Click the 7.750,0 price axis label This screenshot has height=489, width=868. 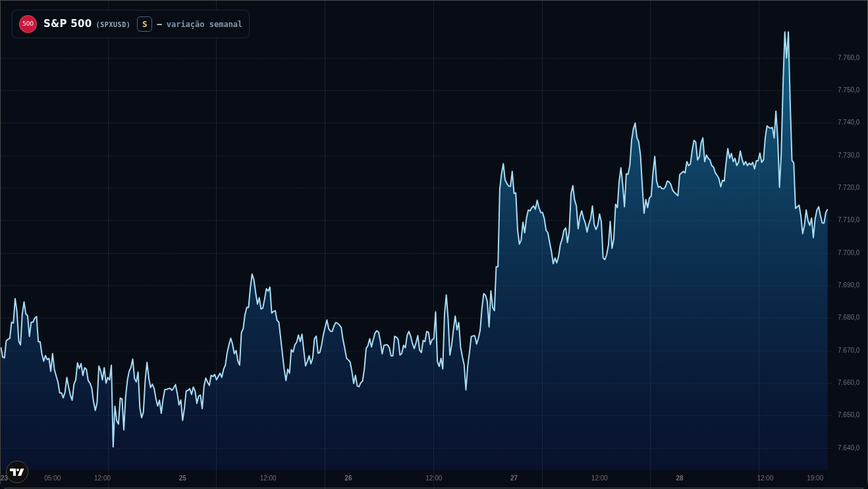point(849,90)
